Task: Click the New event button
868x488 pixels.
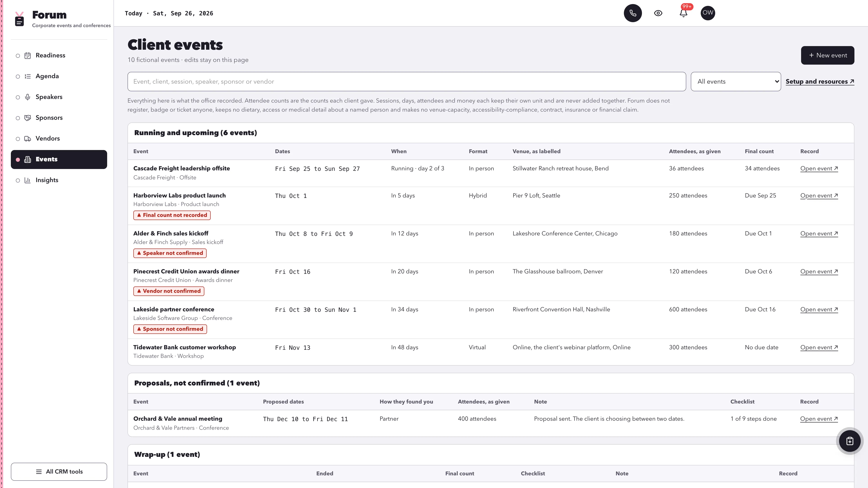Action: point(827,55)
